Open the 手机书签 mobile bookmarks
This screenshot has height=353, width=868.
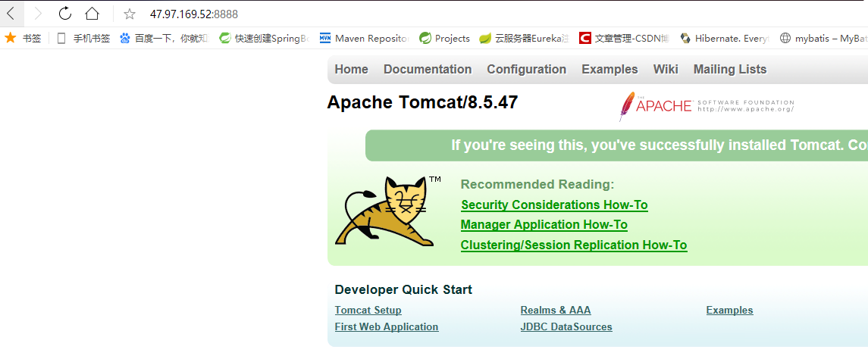[83, 38]
